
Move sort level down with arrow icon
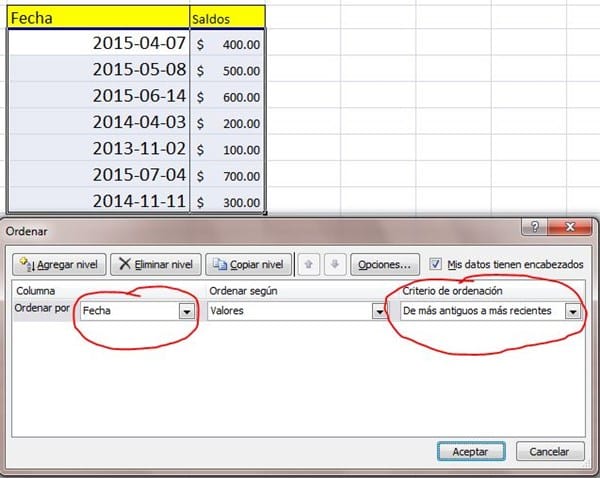[335, 264]
